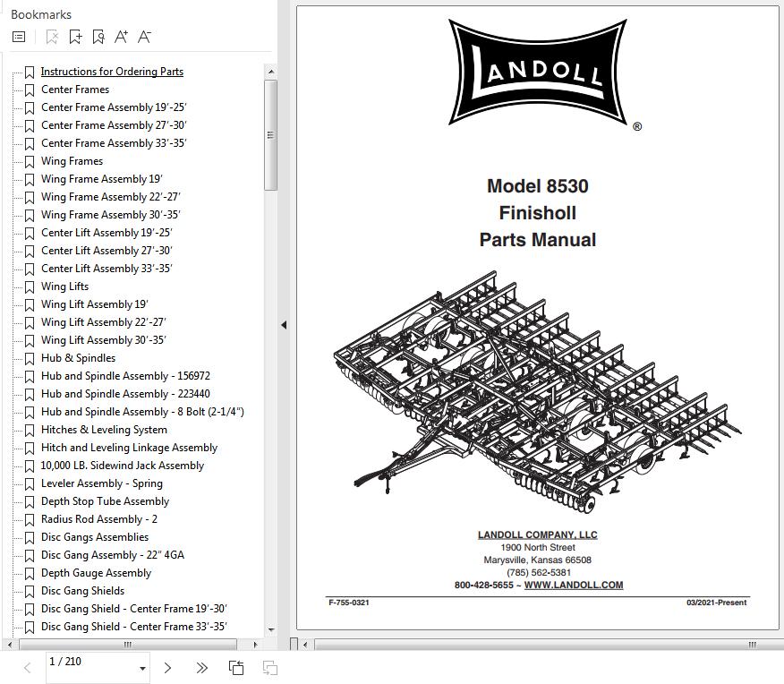The height and width of the screenshot is (684, 784).
Task: Select Wing Lift Assembly 19' bookmark
Action: coord(95,304)
